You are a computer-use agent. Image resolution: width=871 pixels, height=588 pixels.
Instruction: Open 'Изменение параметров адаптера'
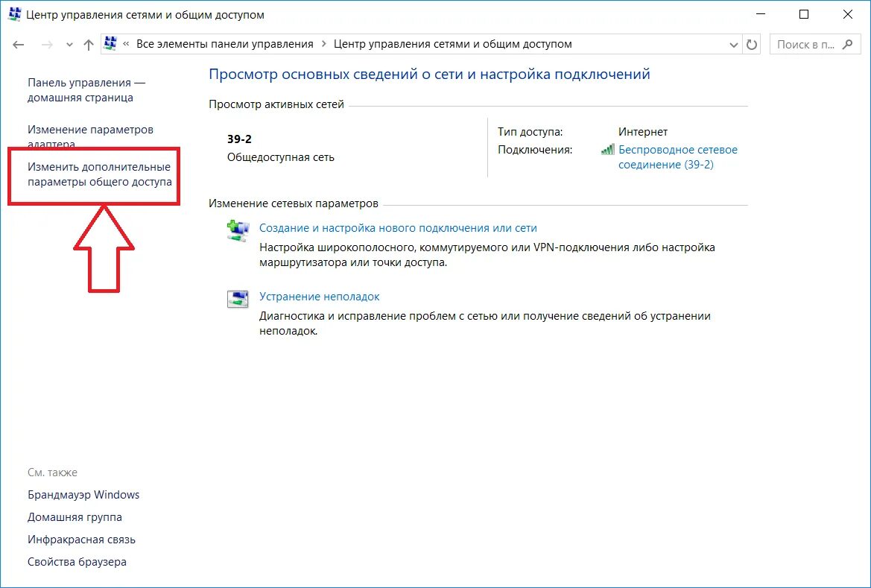tap(91, 136)
